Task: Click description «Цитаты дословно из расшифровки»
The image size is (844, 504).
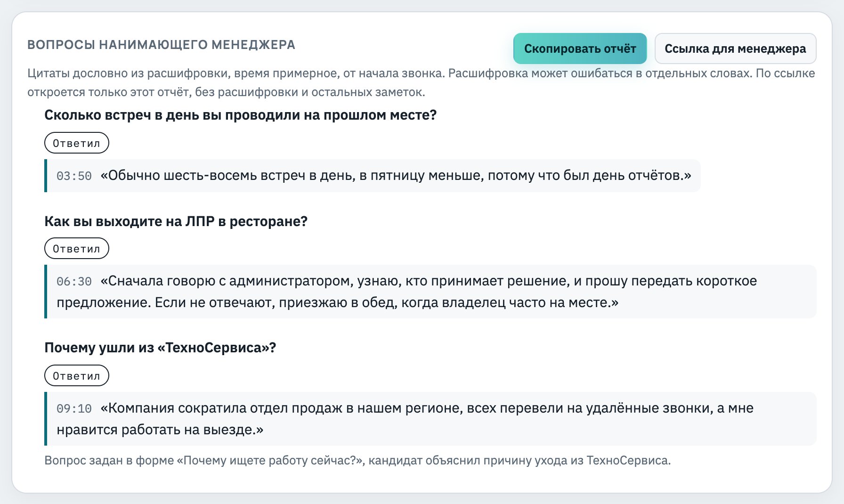Action: point(421,82)
